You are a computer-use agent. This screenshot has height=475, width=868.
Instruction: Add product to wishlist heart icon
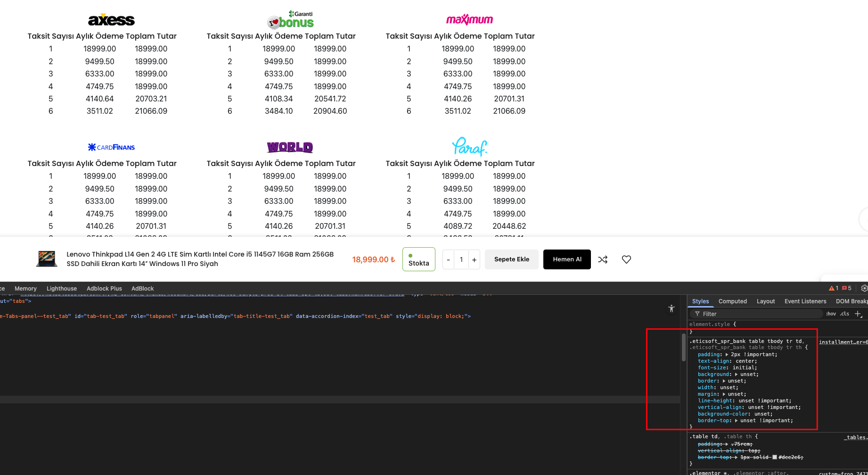626,259
